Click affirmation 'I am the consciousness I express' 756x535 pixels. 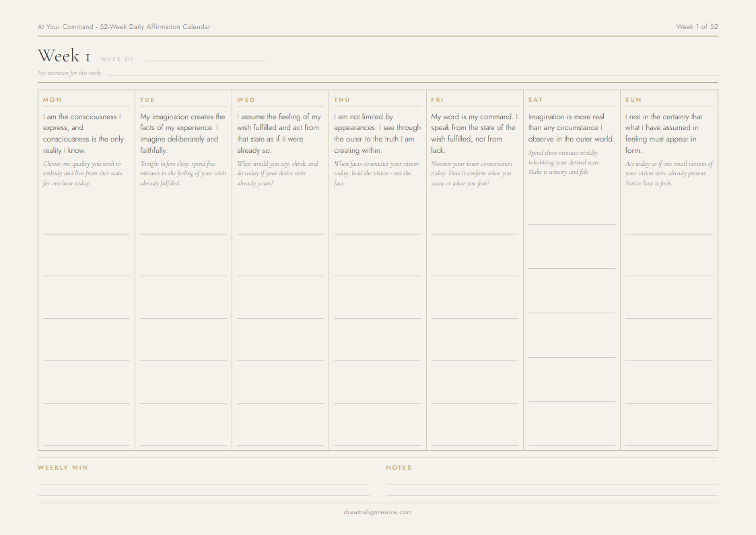point(83,133)
